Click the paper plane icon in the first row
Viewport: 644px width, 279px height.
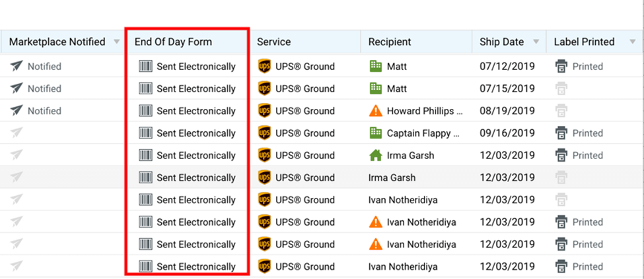click(x=17, y=66)
